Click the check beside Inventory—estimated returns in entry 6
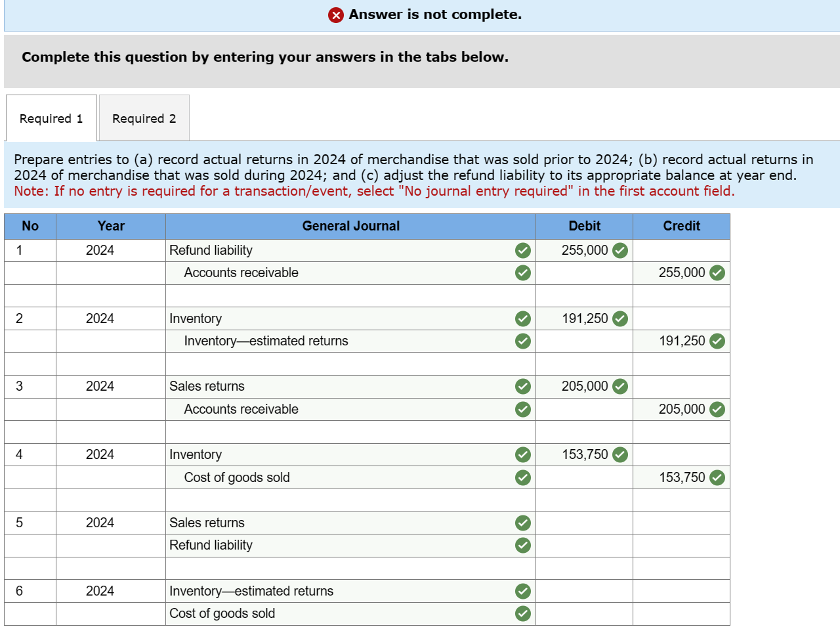The width and height of the screenshot is (840, 631). pos(523,591)
